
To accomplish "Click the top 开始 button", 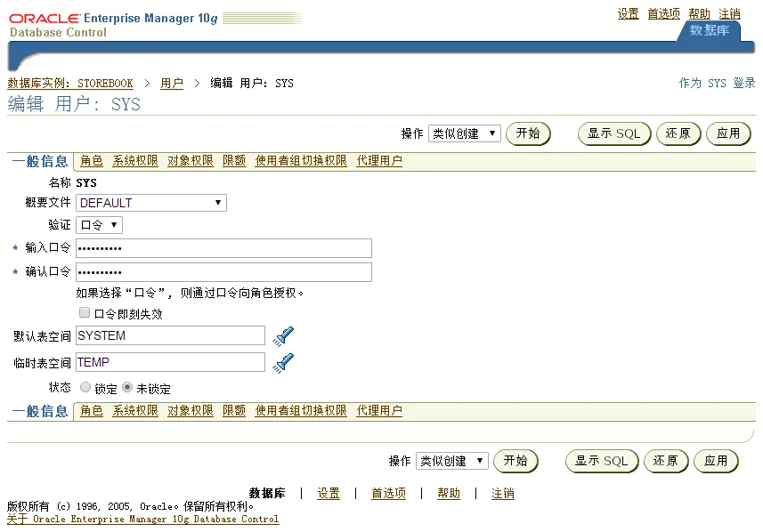I will pyautogui.click(x=528, y=133).
